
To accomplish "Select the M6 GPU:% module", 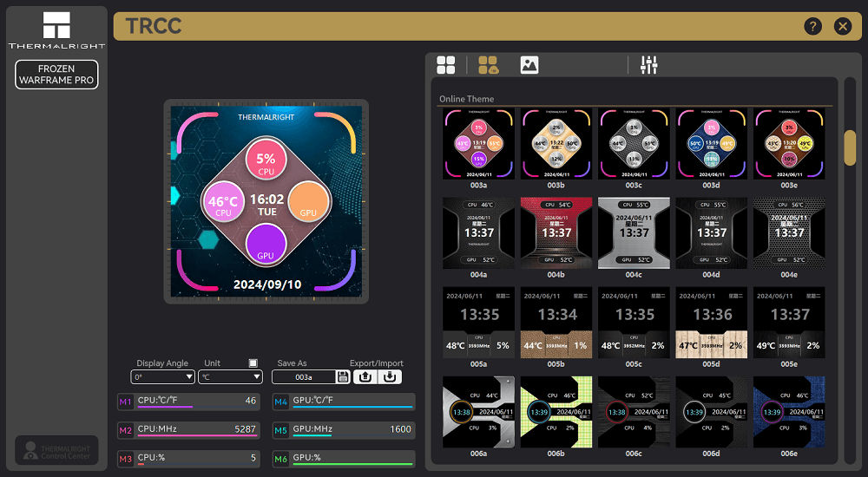I will 344,459.
